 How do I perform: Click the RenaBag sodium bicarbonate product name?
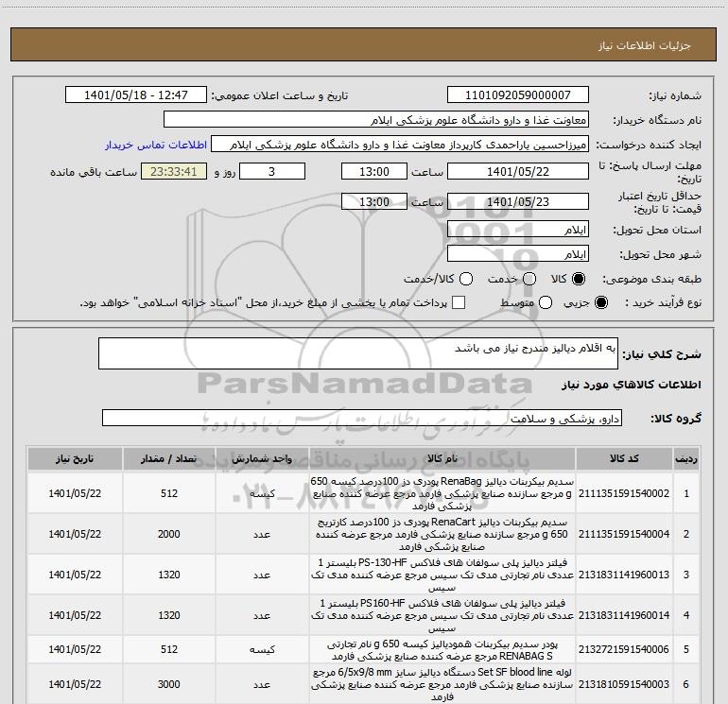coord(442,493)
